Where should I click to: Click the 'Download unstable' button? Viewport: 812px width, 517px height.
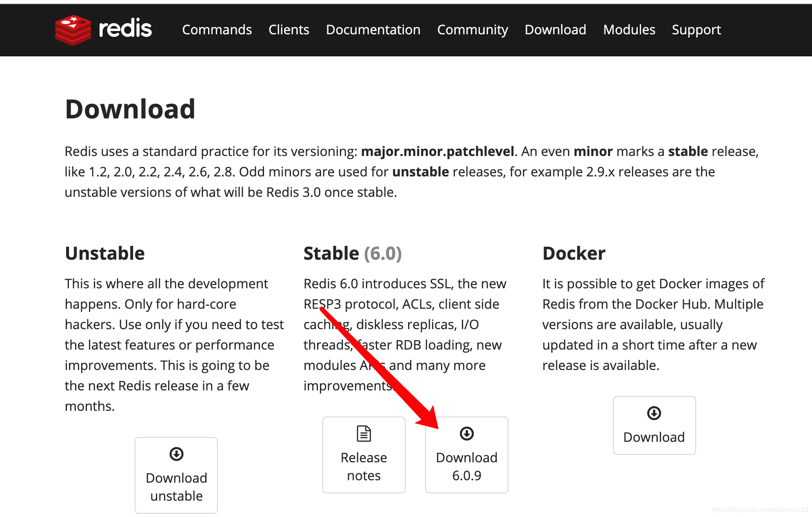click(x=176, y=475)
